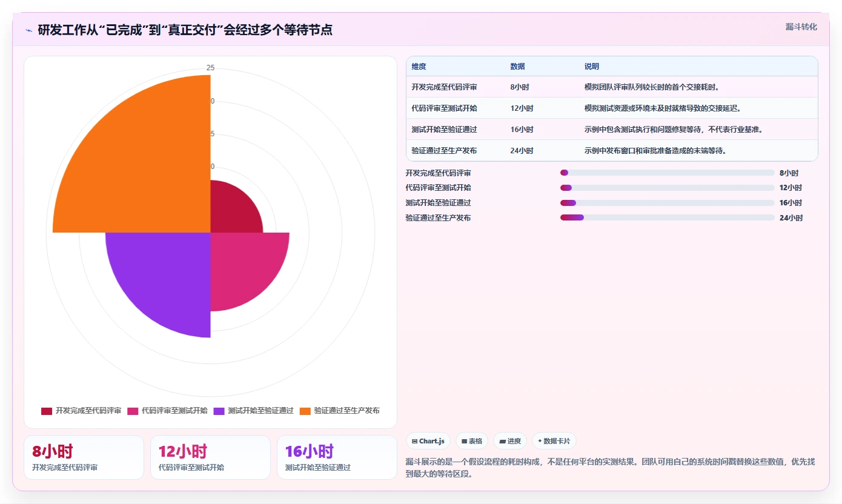Click the 表格 chip

472,441
